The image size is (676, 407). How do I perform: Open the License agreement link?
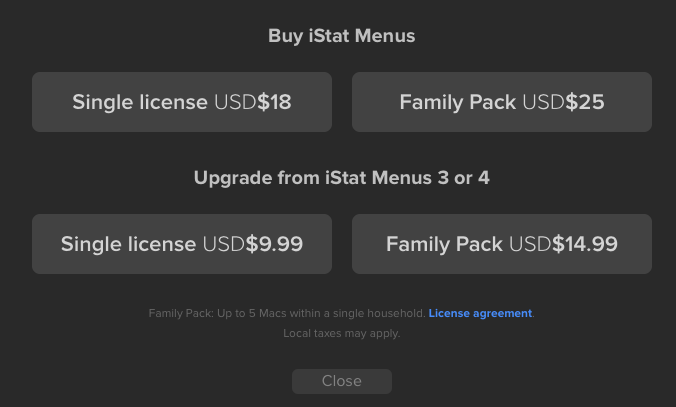[x=480, y=313]
